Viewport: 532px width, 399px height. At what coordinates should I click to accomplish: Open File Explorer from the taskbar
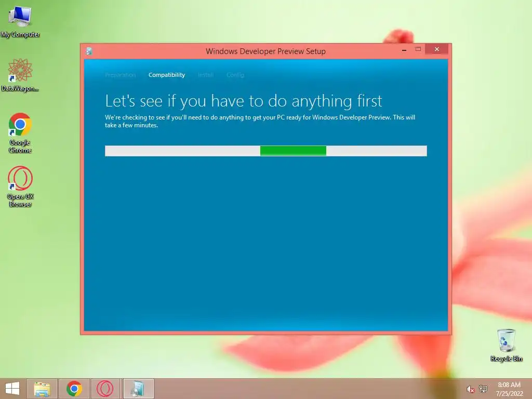point(42,389)
